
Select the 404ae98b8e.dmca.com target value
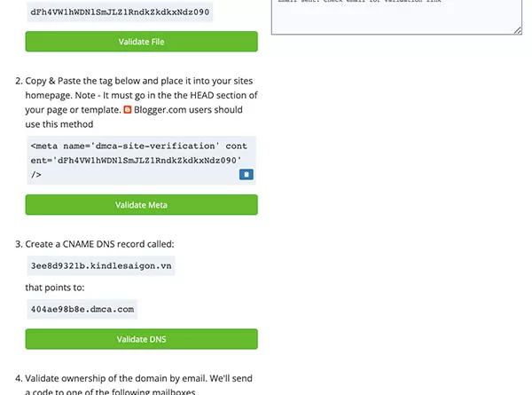tap(82, 309)
